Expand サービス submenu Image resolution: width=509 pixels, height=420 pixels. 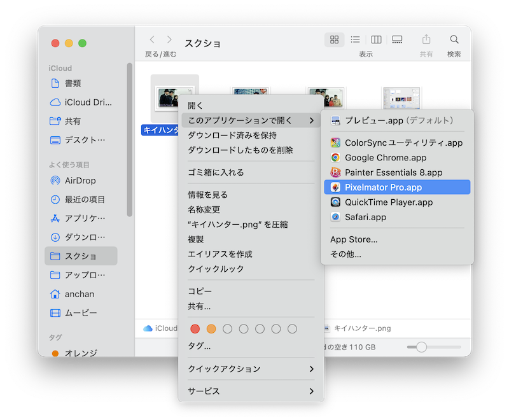click(x=251, y=391)
